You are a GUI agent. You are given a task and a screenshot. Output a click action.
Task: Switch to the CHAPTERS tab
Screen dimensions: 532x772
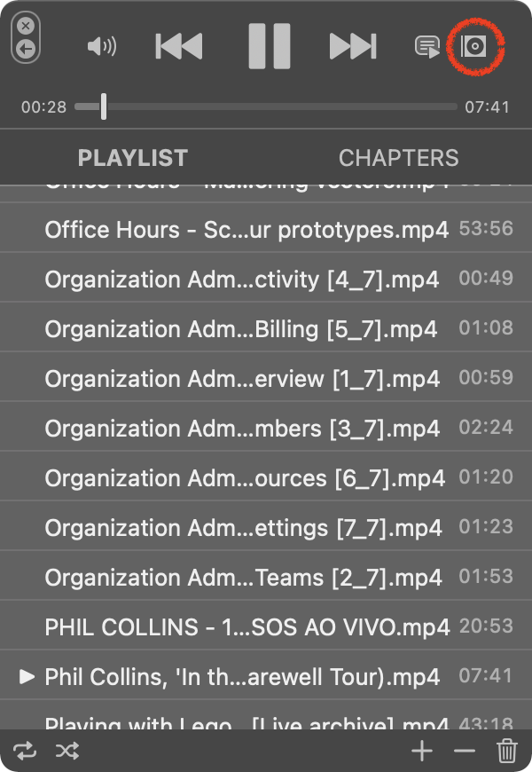point(399,158)
